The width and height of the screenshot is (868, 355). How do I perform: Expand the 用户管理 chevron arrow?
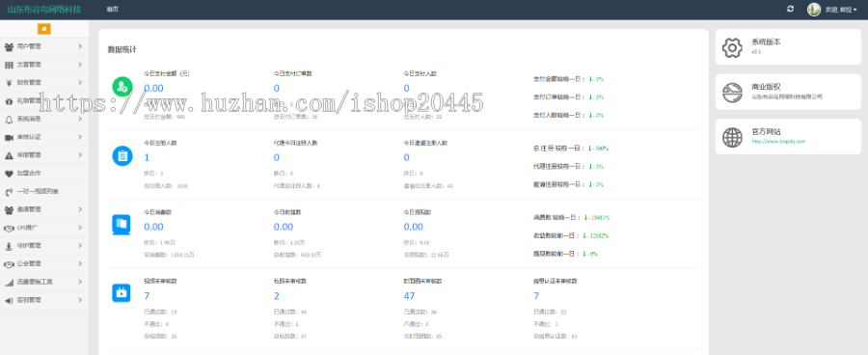(x=80, y=46)
